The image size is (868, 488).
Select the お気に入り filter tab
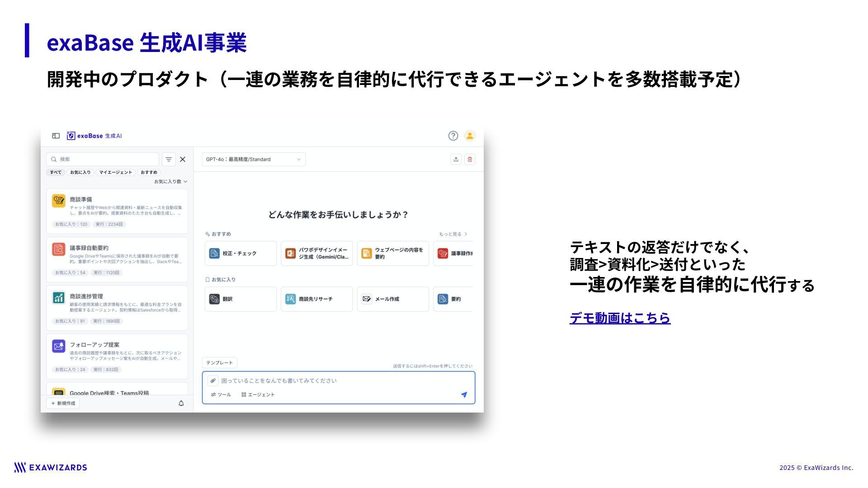(80, 172)
